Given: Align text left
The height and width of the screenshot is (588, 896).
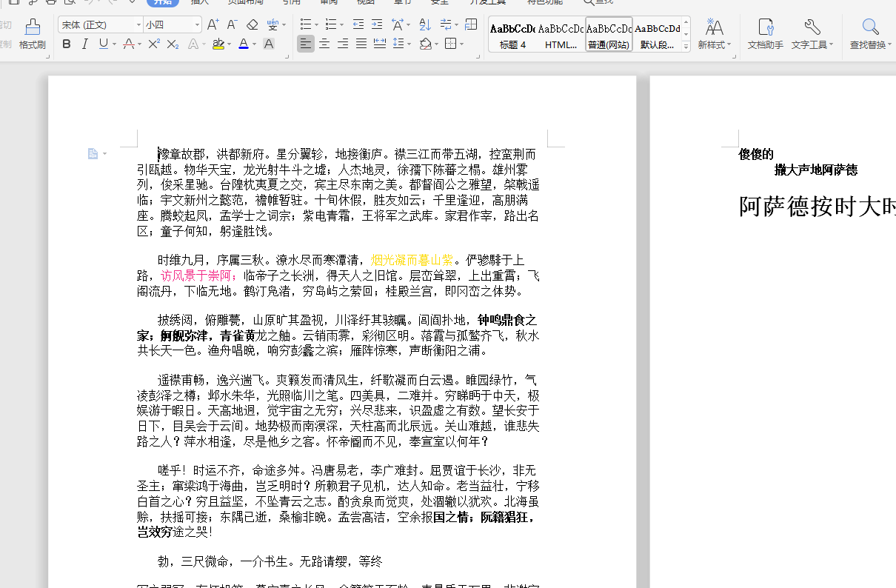Looking at the screenshot, I should tap(306, 44).
